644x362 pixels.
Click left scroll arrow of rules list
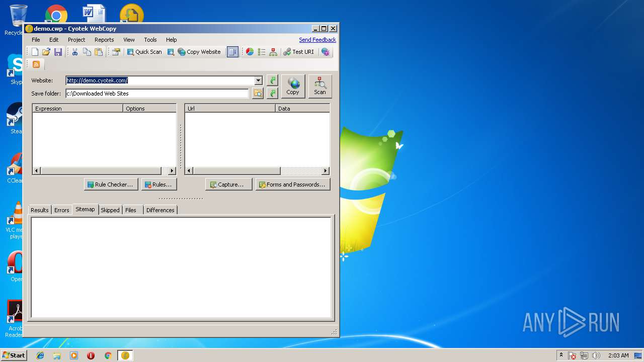(37, 171)
